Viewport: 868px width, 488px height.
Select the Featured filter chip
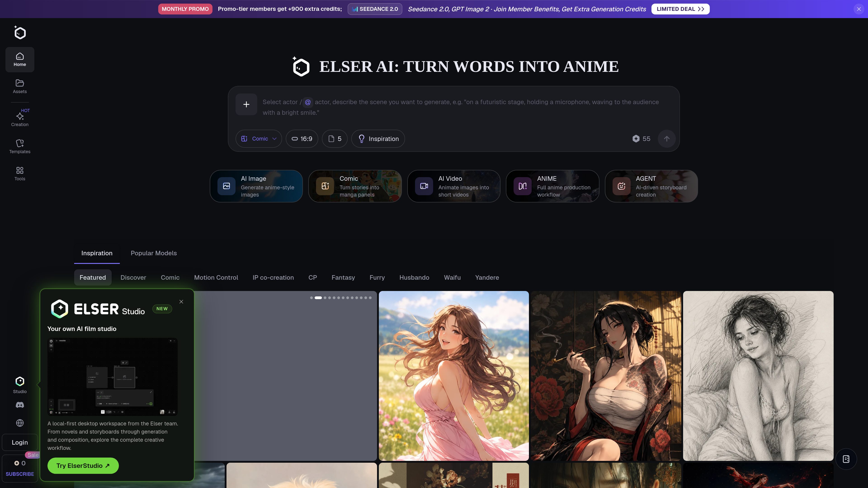[93, 277]
